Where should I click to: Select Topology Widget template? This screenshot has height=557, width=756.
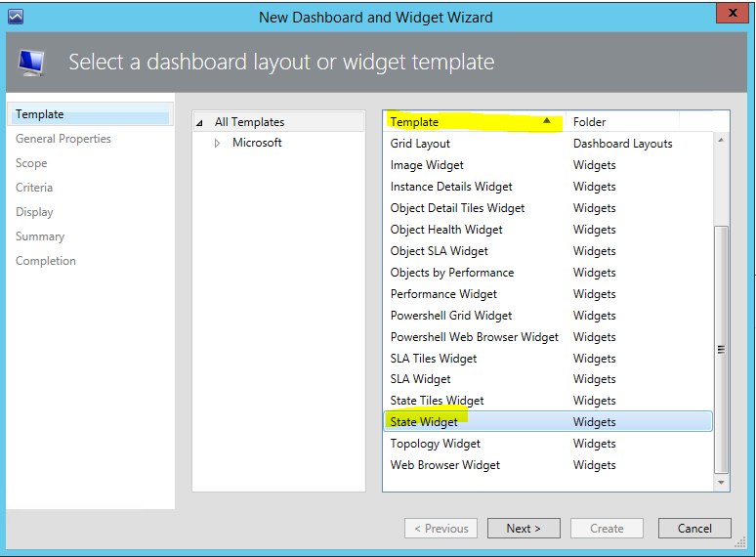(x=548, y=444)
